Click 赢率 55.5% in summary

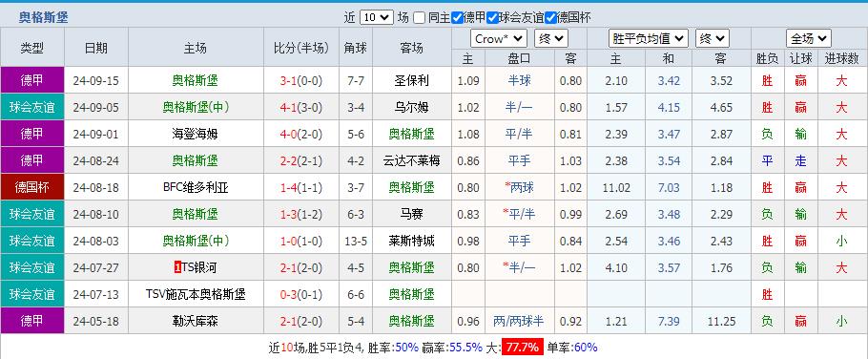coord(466,348)
